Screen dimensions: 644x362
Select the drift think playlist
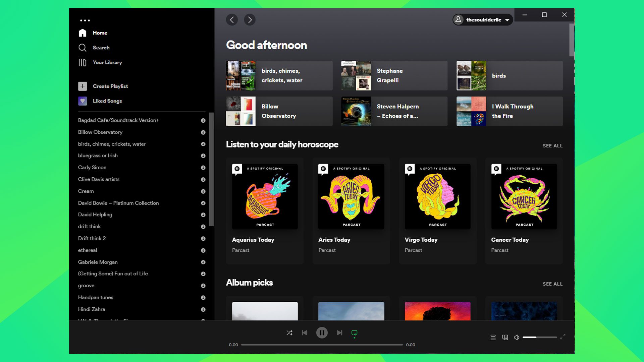(x=90, y=227)
